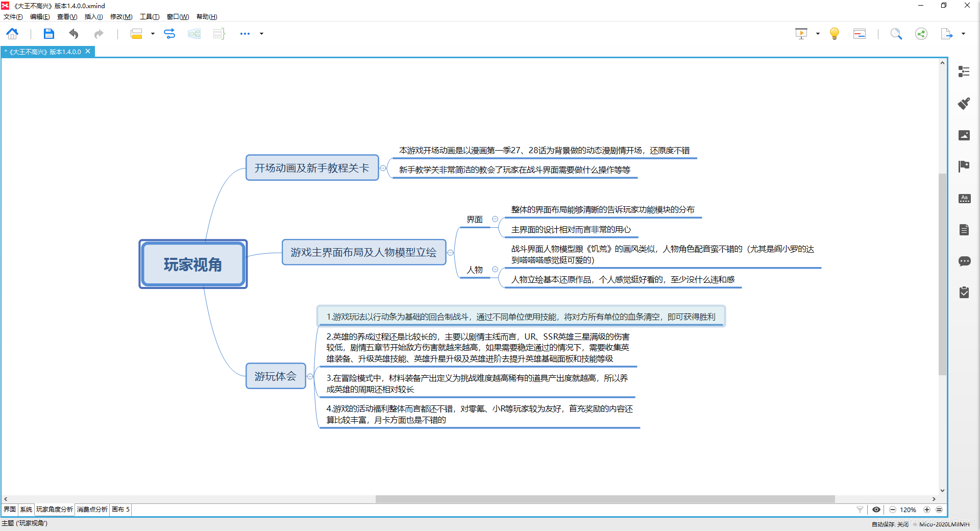
Task: Switch to the 玩家角度分析 sheet tab
Action: (55, 510)
